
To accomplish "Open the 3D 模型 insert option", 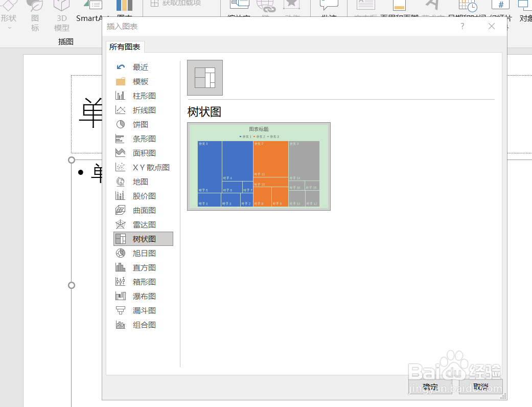I will 61,18.
